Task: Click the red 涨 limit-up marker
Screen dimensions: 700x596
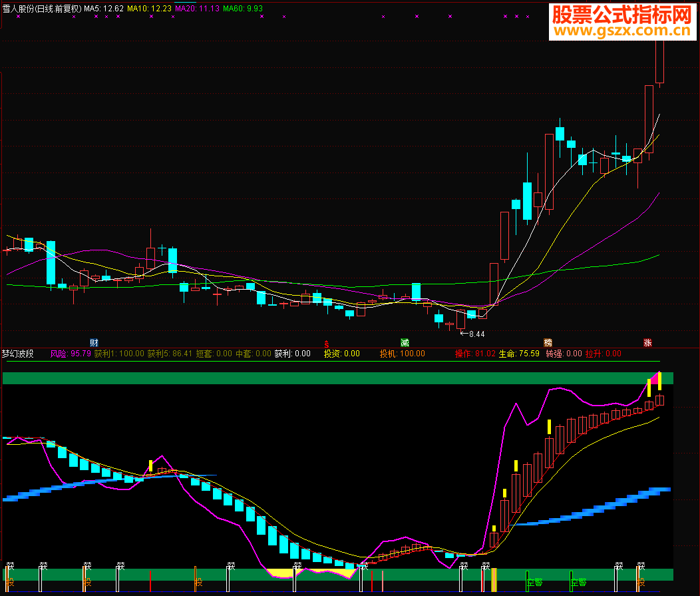Action: (x=647, y=343)
